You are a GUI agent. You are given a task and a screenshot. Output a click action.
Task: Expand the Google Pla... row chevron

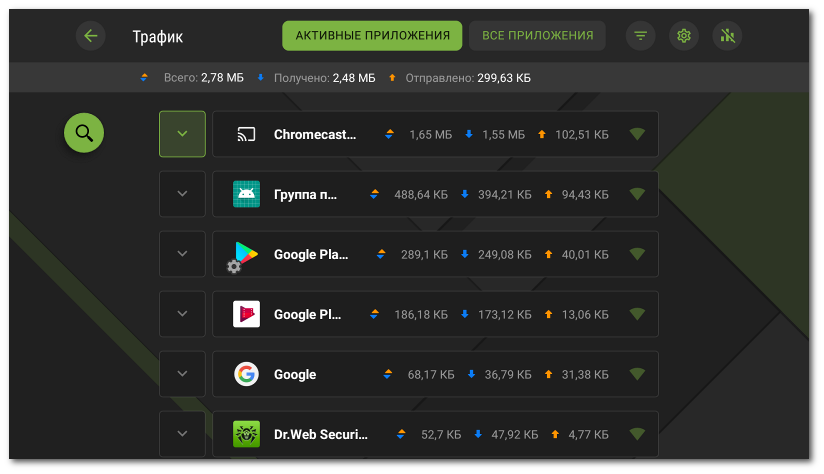(x=182, y=254)
